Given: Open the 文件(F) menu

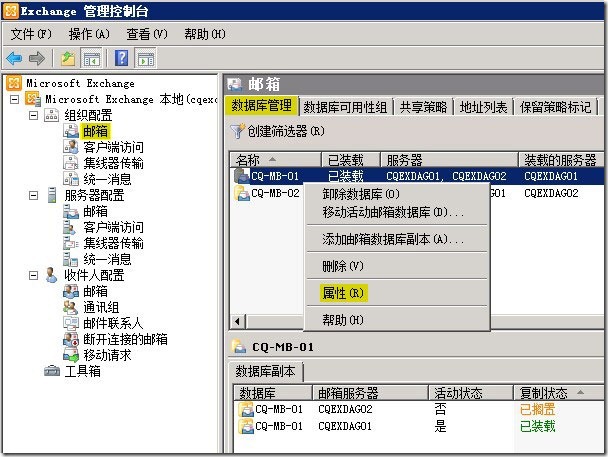Looking at the screenshot, I should [31, 34].
